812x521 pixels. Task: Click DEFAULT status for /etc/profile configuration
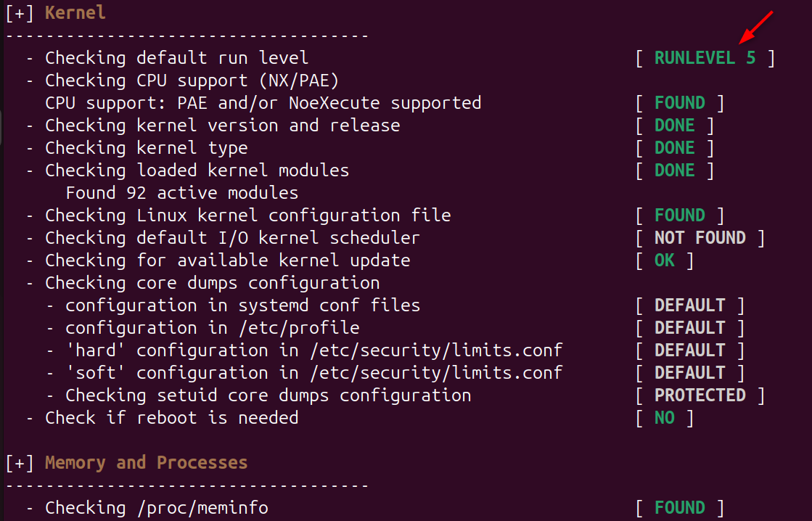689,328
